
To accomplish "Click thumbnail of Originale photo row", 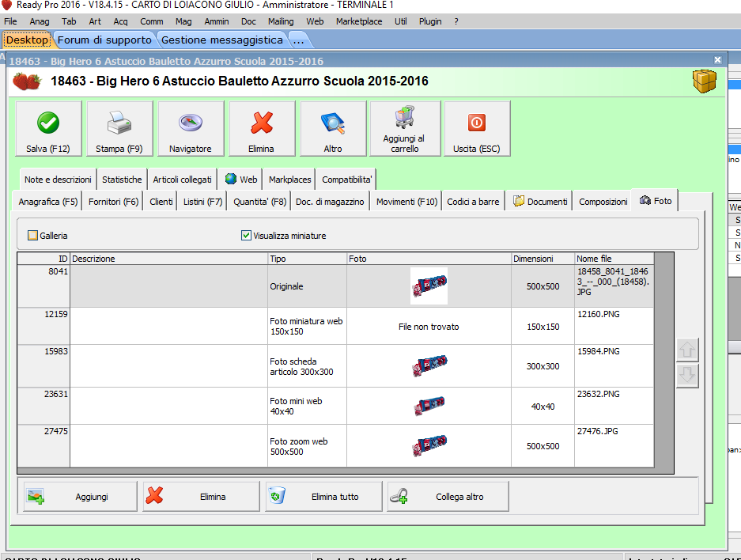I will click(429, 286).
